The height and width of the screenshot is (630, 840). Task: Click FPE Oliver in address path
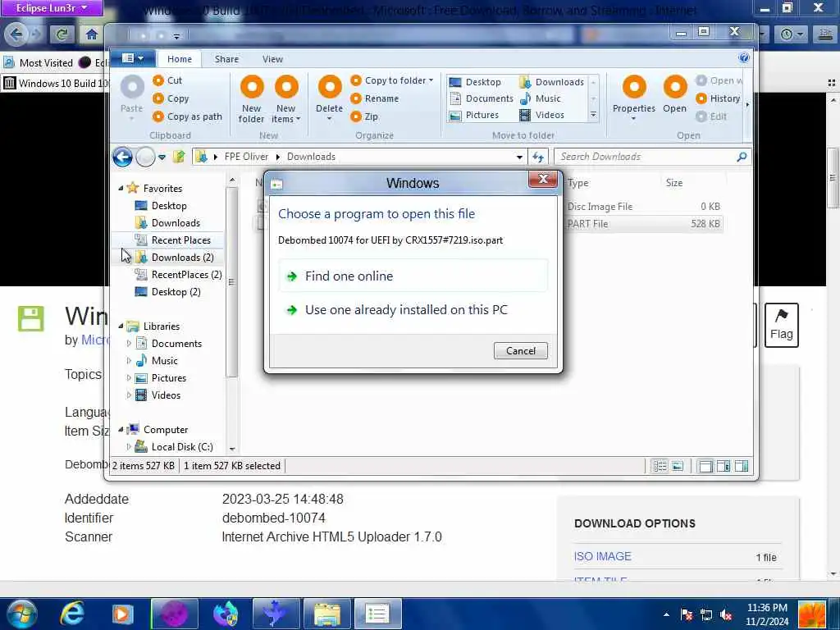click(246, 157)
